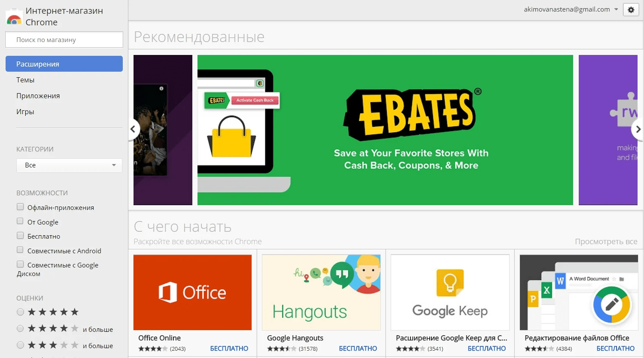644x358 pixels.
Task: Open the Office Online tile image
Action: 192,292
